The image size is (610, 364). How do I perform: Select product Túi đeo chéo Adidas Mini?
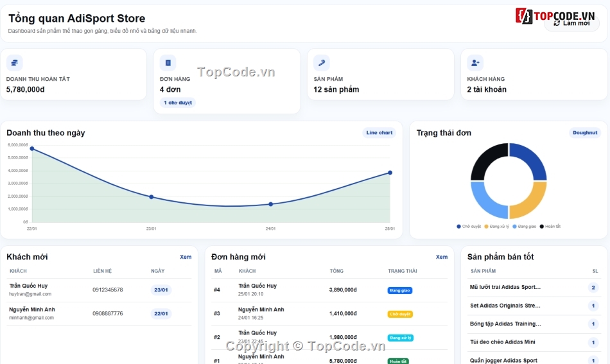coord(502,342)
